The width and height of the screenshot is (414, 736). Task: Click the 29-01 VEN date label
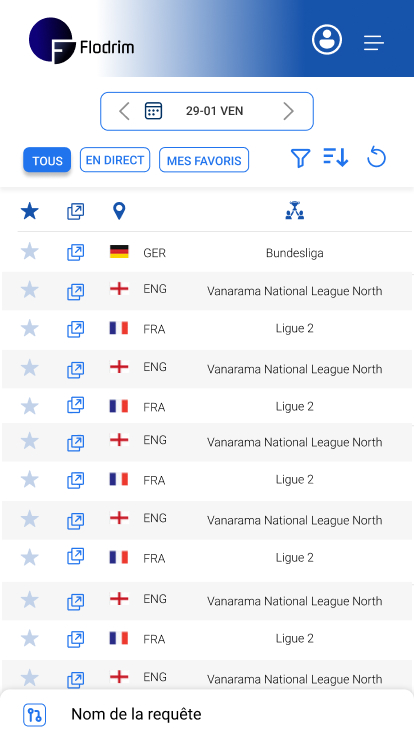tap(215, 111)
